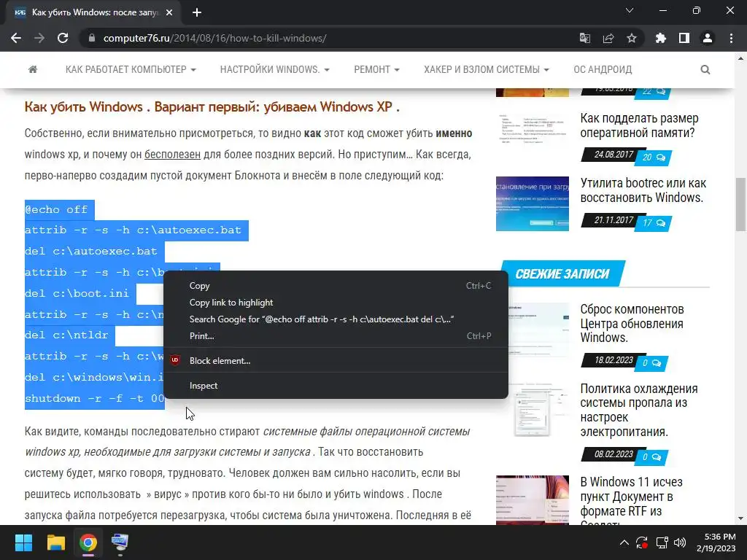Viewport: 747px width, 560px height.
Task: Click the Windows Update reset post thumbnail
Action: 532,330
